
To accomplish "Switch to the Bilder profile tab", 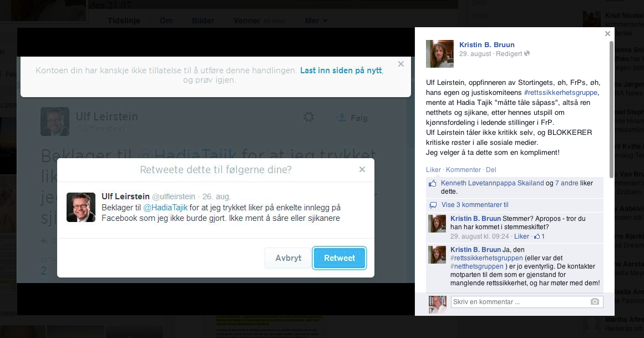I will tap(203, 21).
